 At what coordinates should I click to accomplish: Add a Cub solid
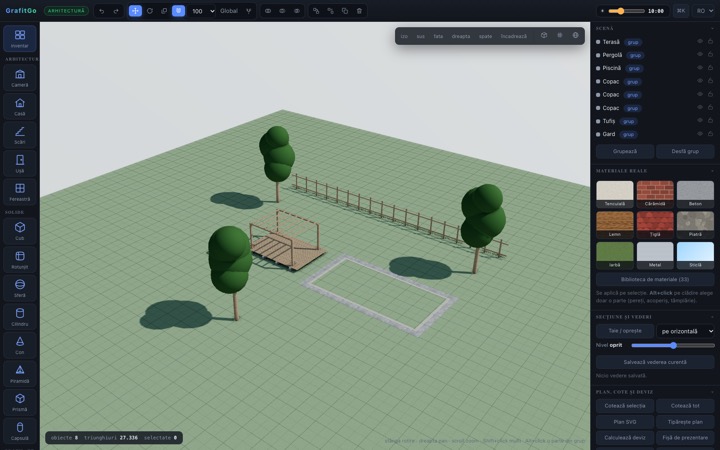tap(20, 231)
